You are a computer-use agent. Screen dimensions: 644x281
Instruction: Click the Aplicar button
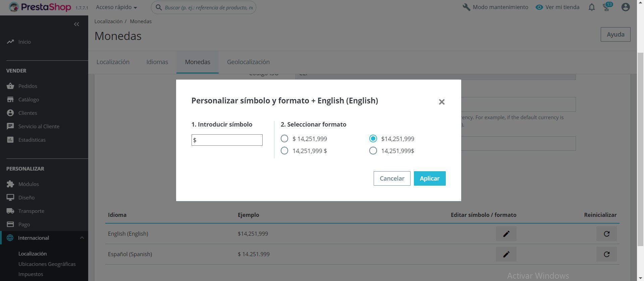click(430, 179)
